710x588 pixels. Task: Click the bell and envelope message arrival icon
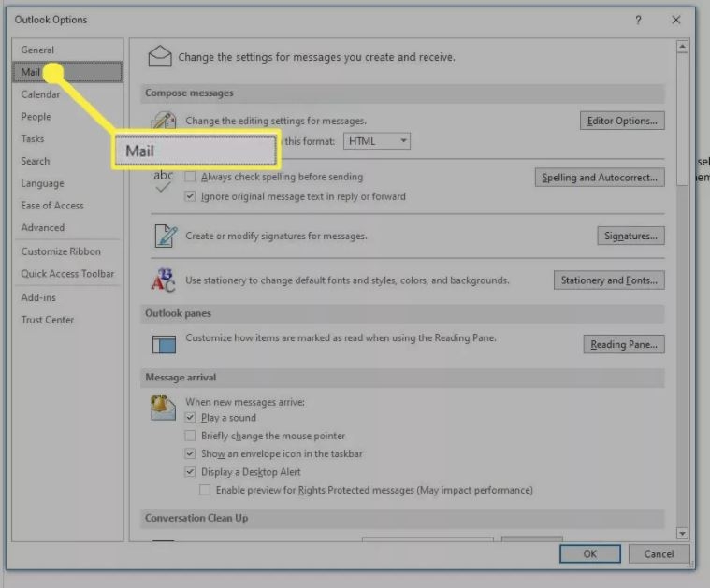163,408
